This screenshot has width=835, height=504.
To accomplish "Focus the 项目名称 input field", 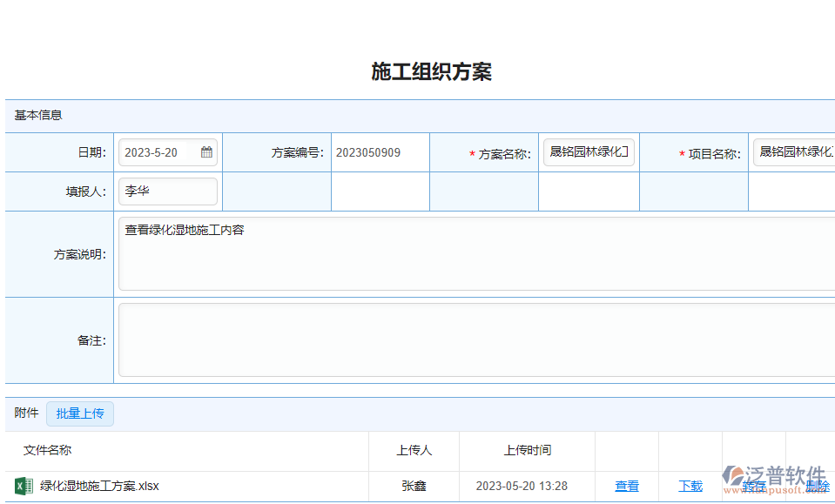I will pos(794,152).
